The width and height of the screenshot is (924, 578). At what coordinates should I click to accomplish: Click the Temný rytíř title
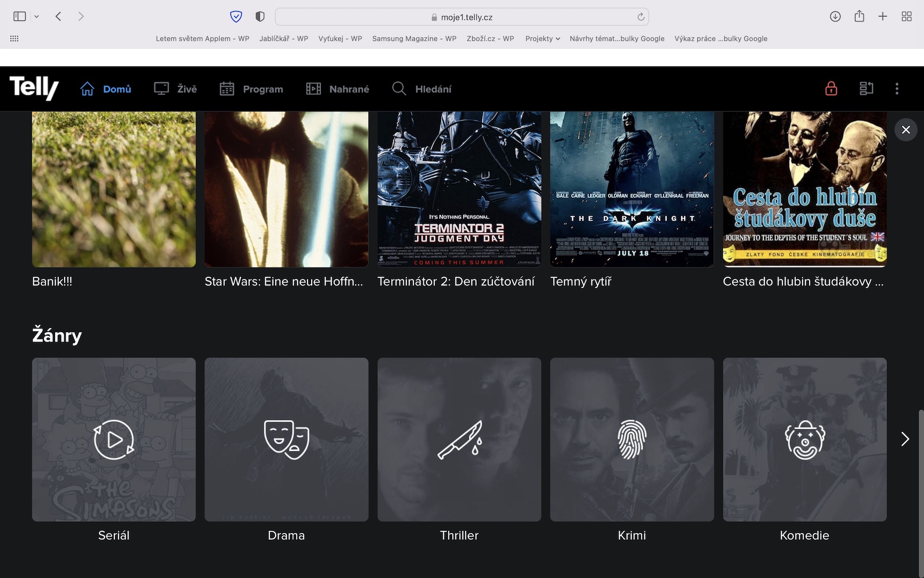pyautogui.click(x=581, y=282)
